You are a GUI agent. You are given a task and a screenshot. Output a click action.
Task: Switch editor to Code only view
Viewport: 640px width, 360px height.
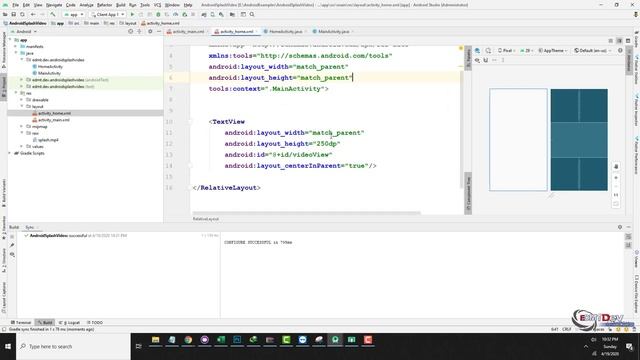611,41
